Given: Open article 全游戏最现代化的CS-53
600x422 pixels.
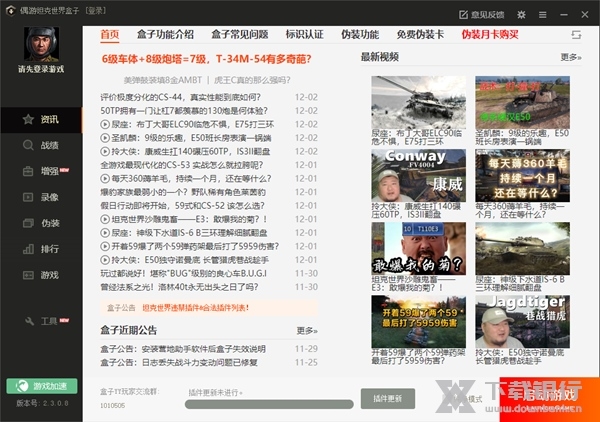Looking at the screenshot, I should tap(182, 165).
